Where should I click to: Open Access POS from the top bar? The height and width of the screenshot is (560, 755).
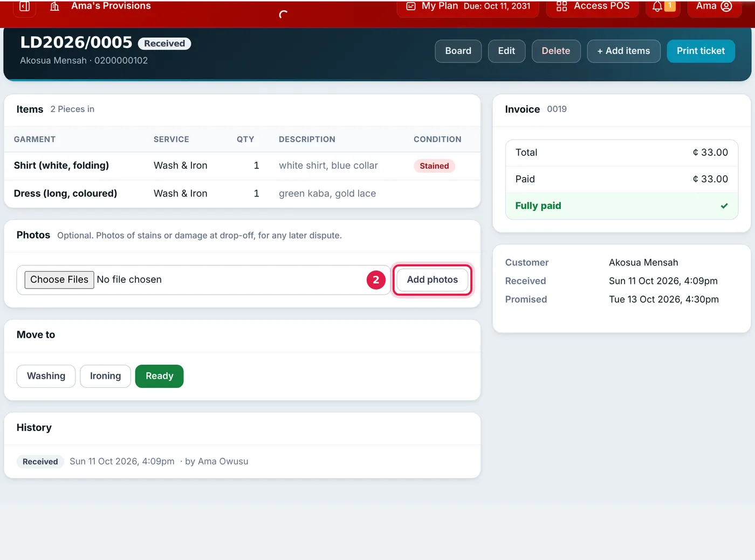click(x=593, y=6)
